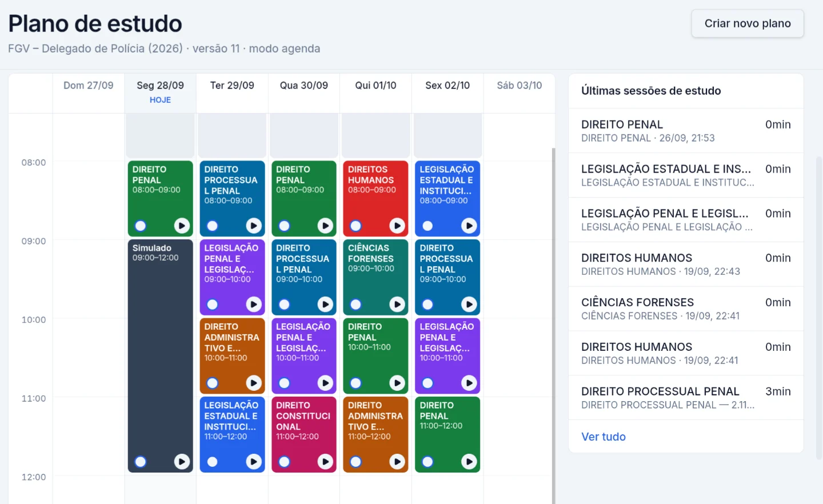Open the Ter 29/09 column header
Image resolution: width=823 pixels, height=504 pixels.
tap(232, 93)
